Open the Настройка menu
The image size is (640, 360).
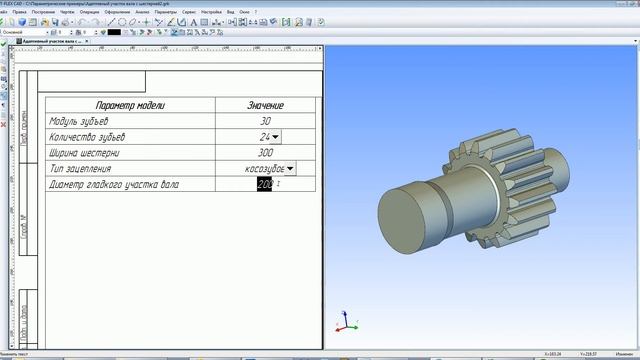(x=211, y=12)
